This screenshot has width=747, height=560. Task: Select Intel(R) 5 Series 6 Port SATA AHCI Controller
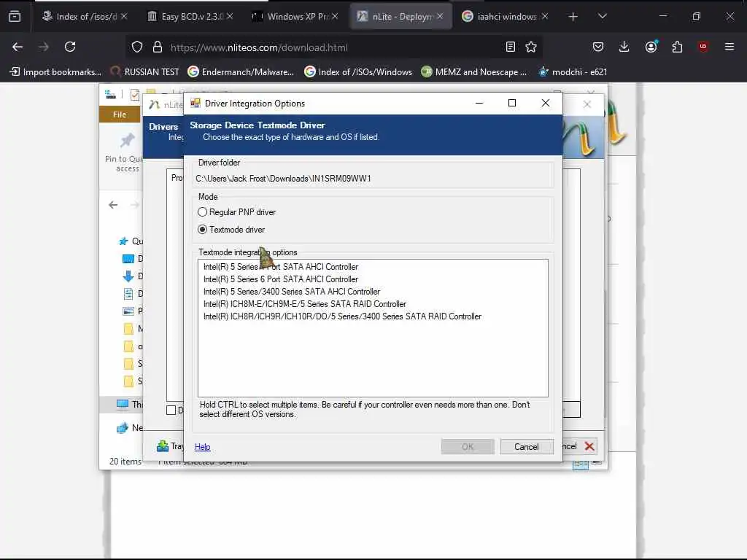(281, 279)
